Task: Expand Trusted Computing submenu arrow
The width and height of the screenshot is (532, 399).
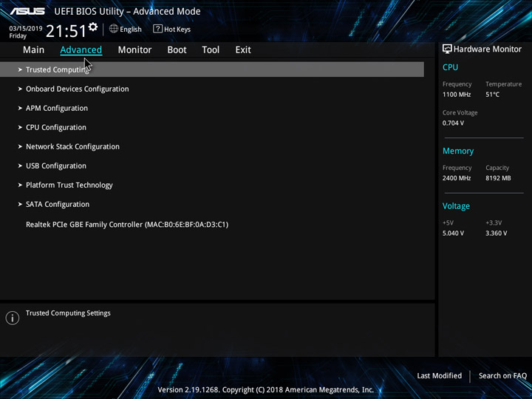Action: tap(20, 69)
